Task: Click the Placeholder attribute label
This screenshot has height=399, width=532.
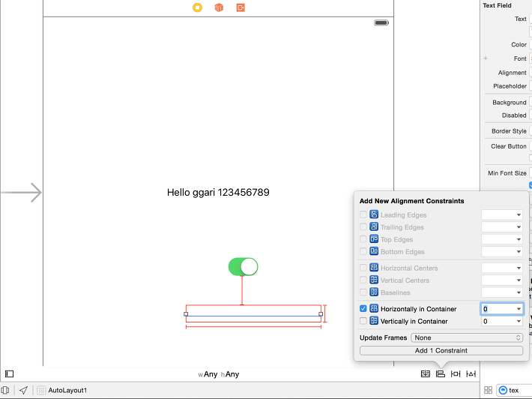Action: pyautogui.click(x=510, y=86)
